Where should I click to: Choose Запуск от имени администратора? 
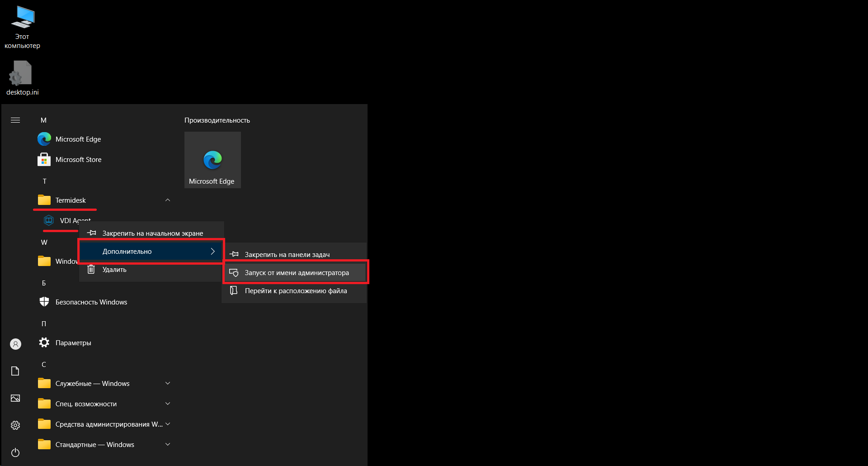pyautogui.click(x=296, y=272)
